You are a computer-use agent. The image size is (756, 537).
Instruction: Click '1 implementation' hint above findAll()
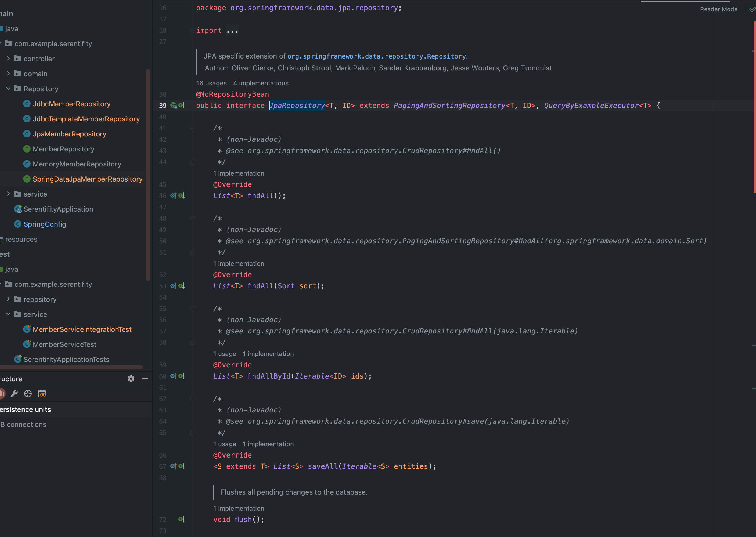(239, 173)
